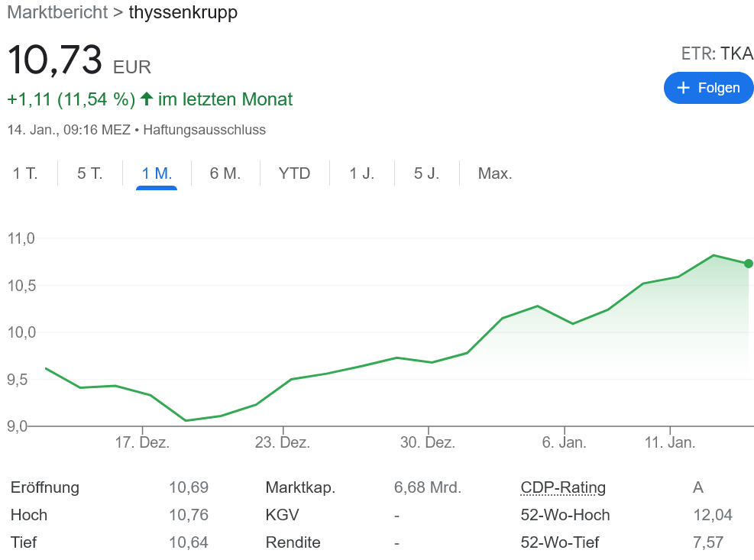Display the Max. historical chart
754x560 pixels.
pyautogui.click(x=494, y=173)
